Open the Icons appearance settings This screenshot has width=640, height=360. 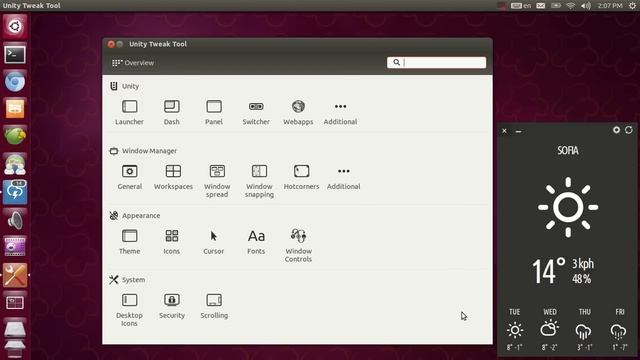click(171, 242)
